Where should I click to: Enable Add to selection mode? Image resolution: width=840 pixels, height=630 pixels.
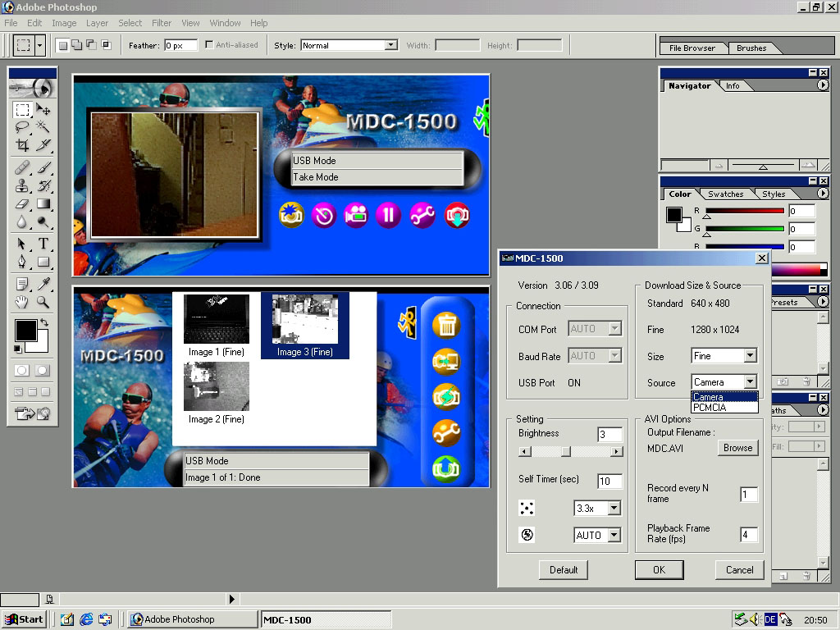pyautogui.click(x=77, y=45)
